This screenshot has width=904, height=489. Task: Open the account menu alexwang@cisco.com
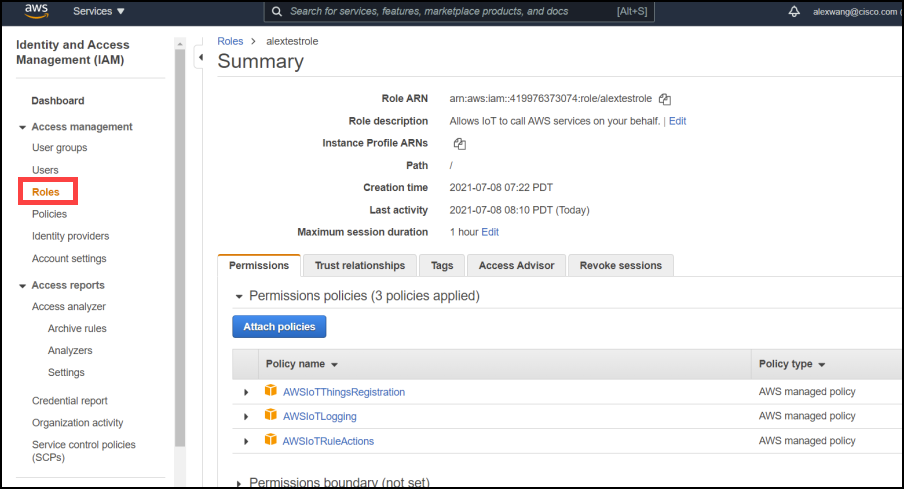pos(856,12)
